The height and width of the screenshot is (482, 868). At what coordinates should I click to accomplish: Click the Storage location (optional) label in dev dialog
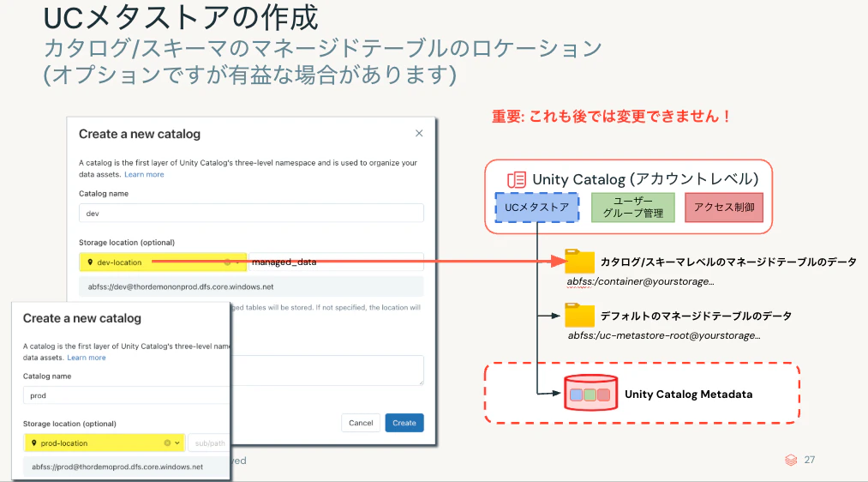click(127, 243)
